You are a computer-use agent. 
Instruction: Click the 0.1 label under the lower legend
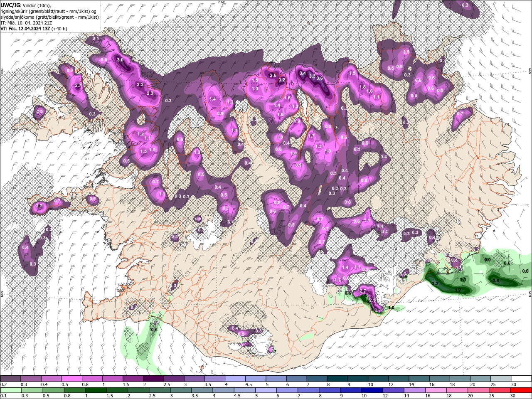point(3,396)
